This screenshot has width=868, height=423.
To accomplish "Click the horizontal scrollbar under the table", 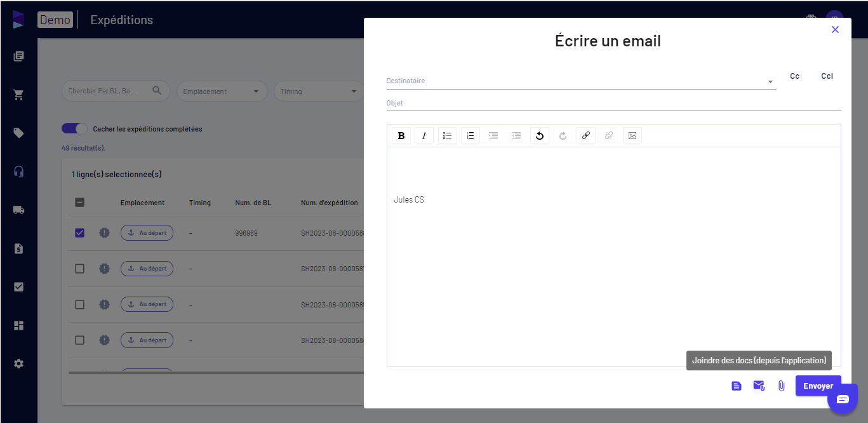I will click(x=216, y=373).
